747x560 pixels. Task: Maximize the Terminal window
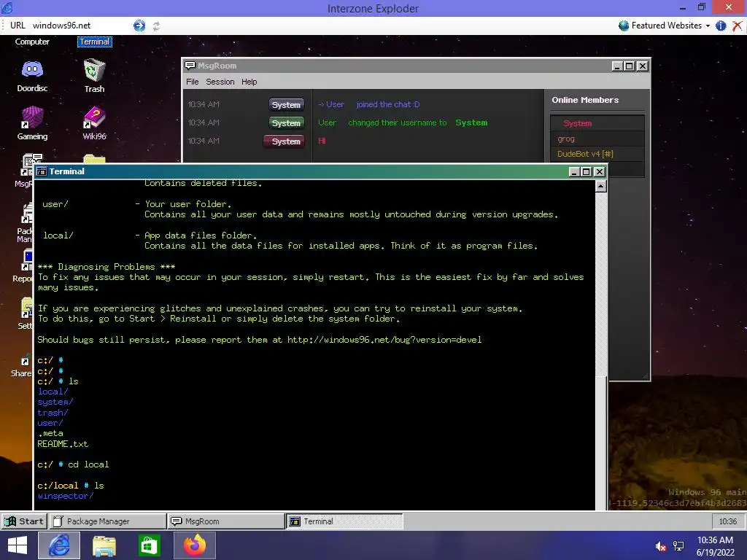pyautogui.click(x=587, y=172)
